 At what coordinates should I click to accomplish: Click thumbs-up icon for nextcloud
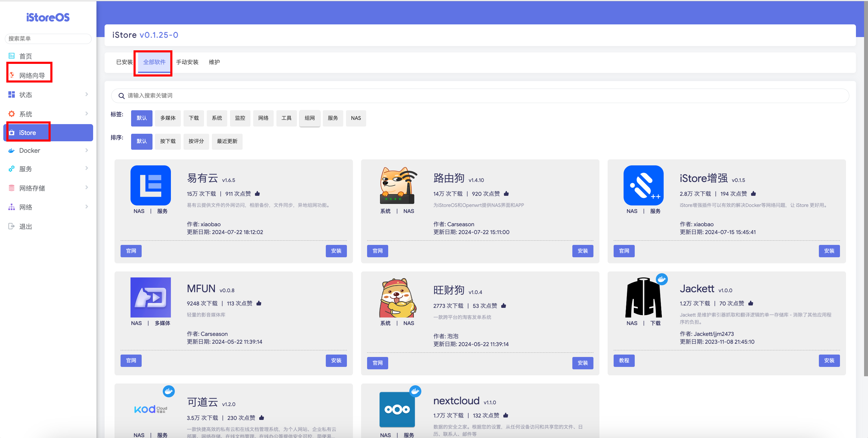pyautogui.click(x=505, y=415)
